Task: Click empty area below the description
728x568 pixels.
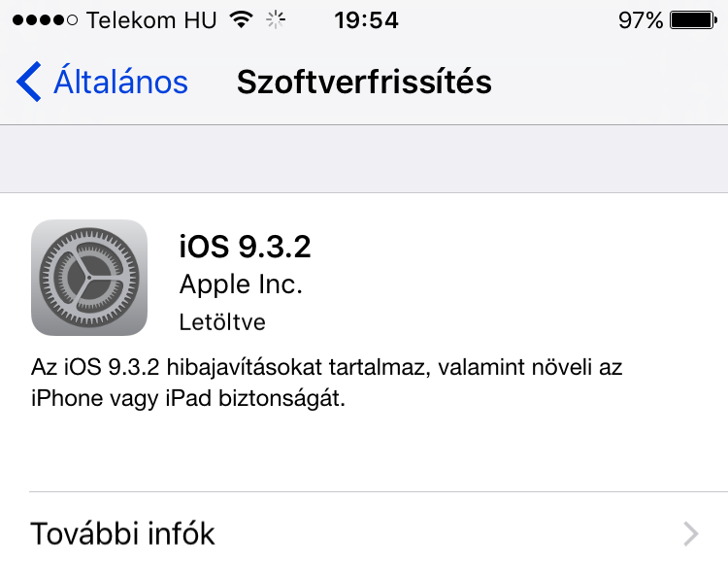Action: point(364,451)
